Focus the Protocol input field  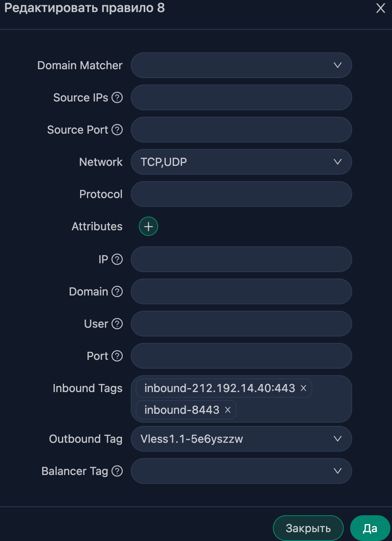click(x=241, y=194)
